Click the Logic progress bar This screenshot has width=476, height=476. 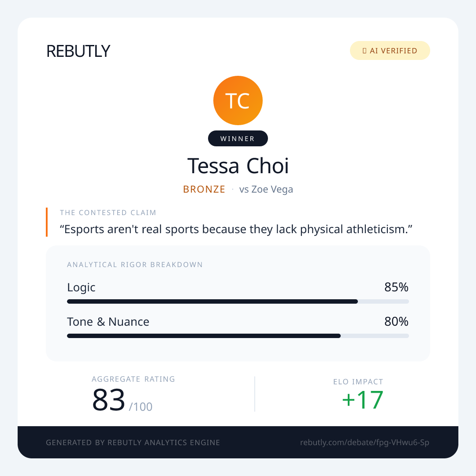pyautogui.click(x=238, y=301)
